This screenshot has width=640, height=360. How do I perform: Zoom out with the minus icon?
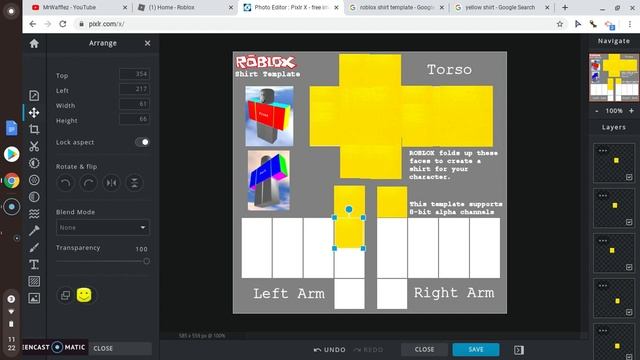point(597,111)
